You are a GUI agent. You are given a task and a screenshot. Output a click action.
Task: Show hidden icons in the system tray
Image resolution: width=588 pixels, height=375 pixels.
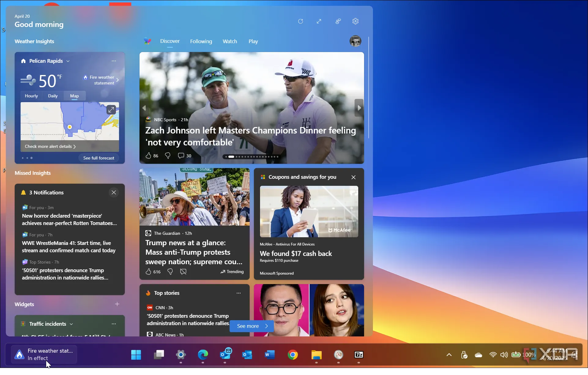[x=448, y=355]
